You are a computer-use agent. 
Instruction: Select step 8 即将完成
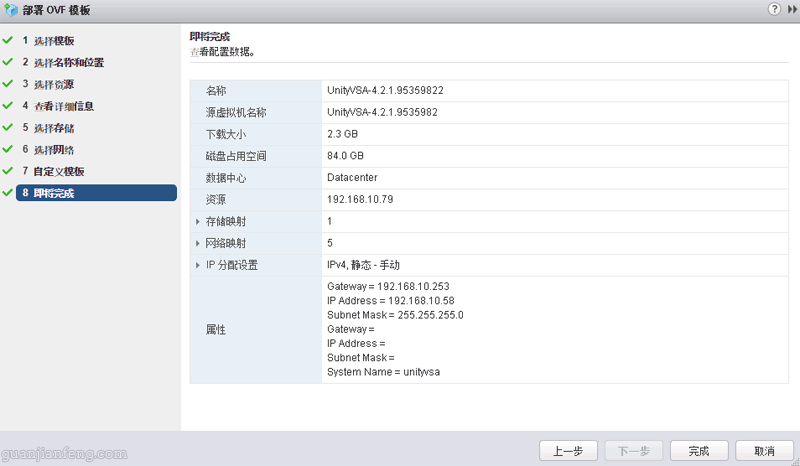point(96,193)
